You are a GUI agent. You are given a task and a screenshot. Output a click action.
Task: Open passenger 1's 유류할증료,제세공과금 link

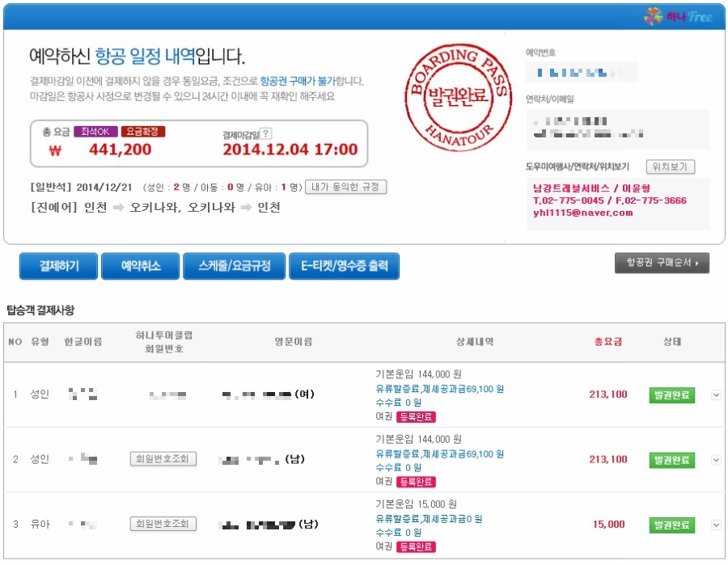pos(440,389)
